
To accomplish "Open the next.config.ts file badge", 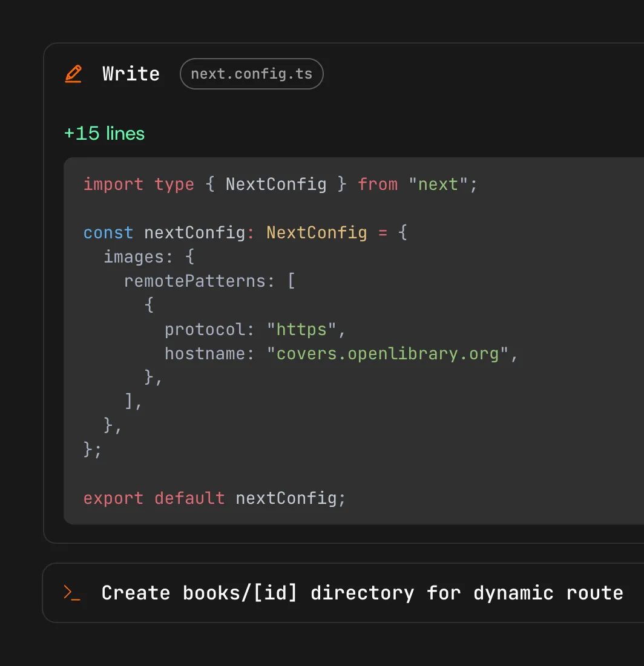I will 251,74.
